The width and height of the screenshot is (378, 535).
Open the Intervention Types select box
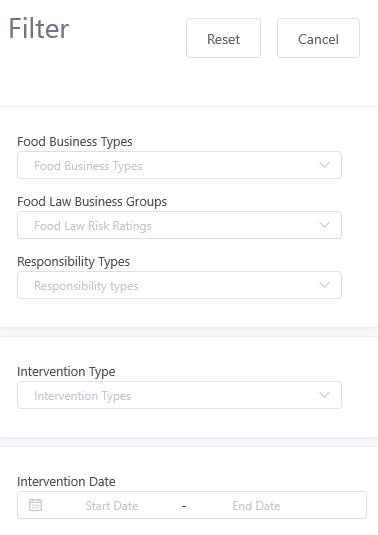click(x=179, y=395)
